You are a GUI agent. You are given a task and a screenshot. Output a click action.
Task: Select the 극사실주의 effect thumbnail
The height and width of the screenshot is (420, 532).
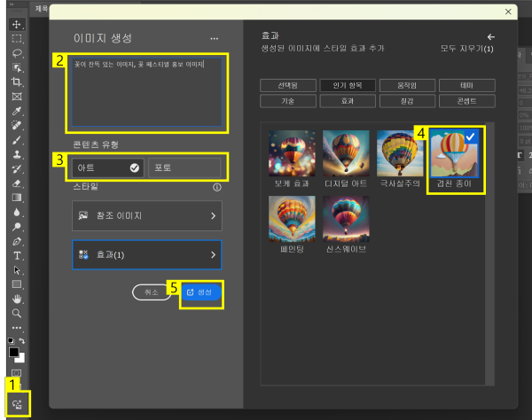[x=400, y=153]
